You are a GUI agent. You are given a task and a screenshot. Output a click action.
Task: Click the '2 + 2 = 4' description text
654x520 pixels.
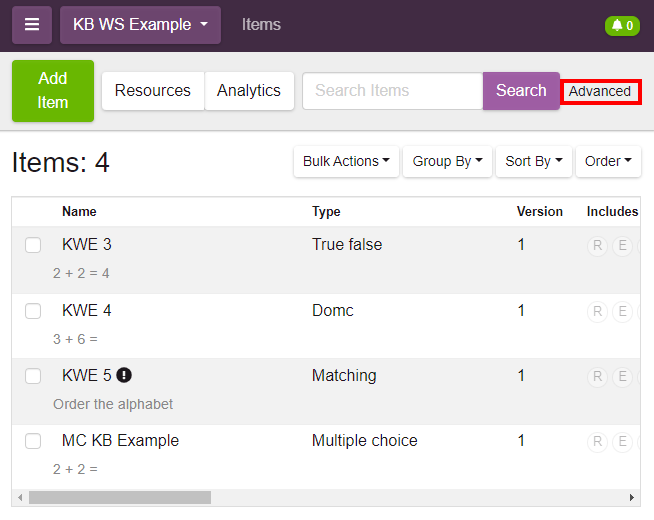[81, 274]
